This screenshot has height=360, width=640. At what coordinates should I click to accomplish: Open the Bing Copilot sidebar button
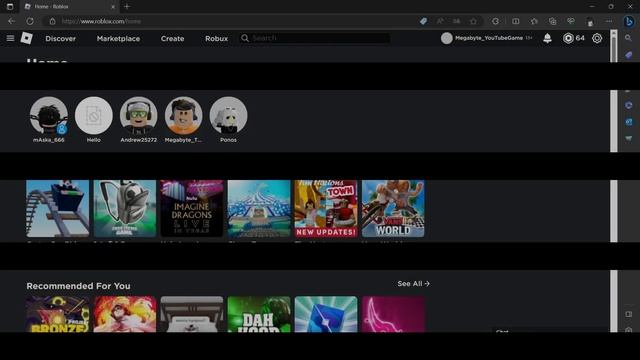(629, 21)
